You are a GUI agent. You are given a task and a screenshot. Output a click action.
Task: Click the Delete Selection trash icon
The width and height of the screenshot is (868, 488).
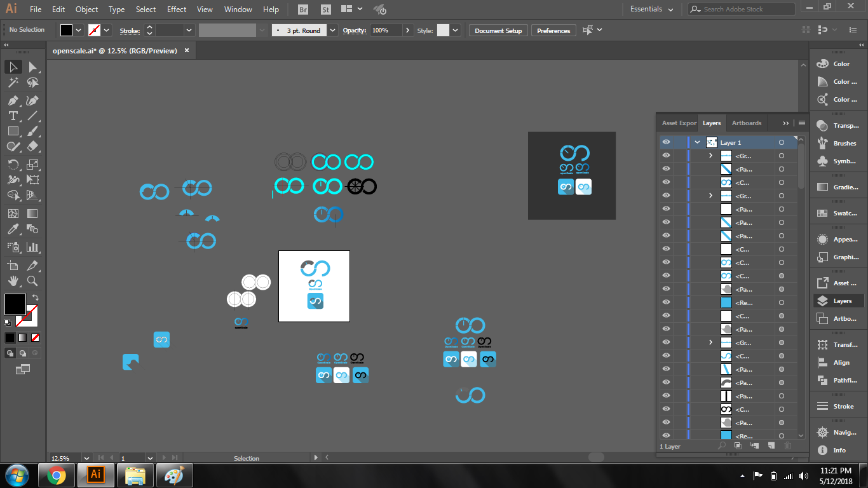pyautogui.click(x=788, y=446)
